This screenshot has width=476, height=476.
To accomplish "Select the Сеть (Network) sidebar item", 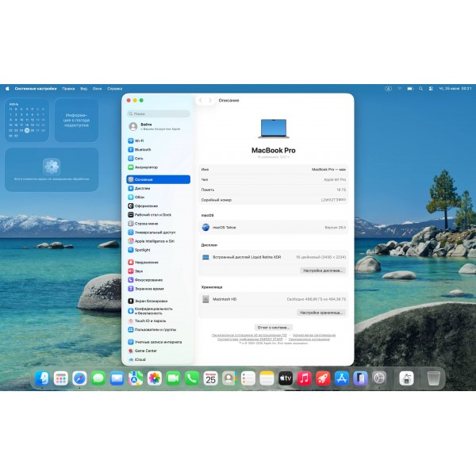I will [158, 159].
